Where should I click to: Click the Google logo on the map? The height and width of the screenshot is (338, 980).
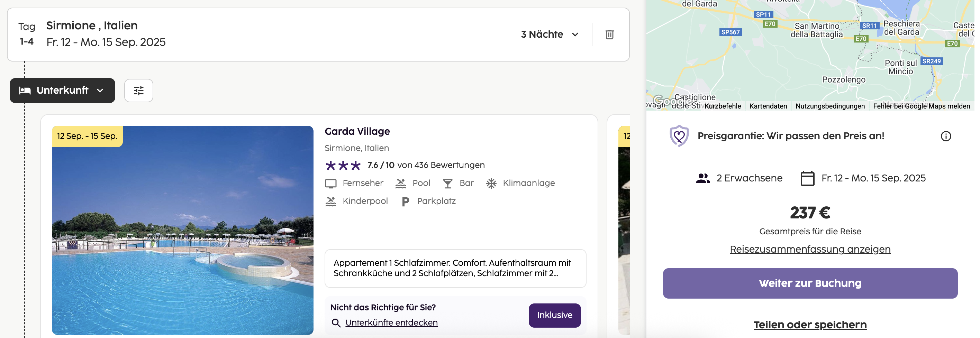pos(673,101)
